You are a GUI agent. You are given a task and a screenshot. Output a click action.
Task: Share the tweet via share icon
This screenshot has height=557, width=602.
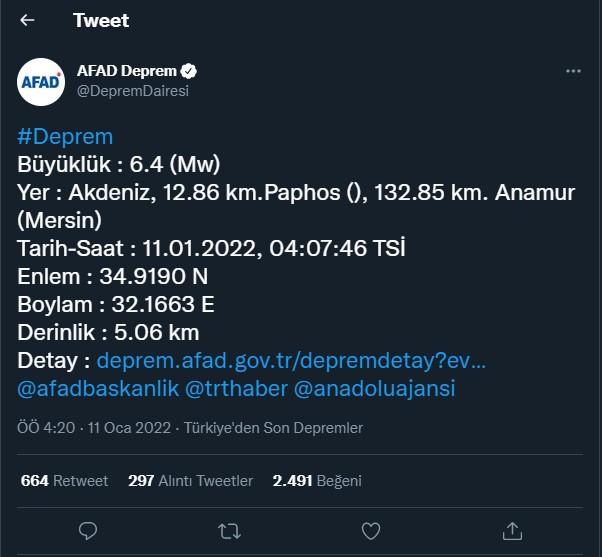(x=512, y=528)
